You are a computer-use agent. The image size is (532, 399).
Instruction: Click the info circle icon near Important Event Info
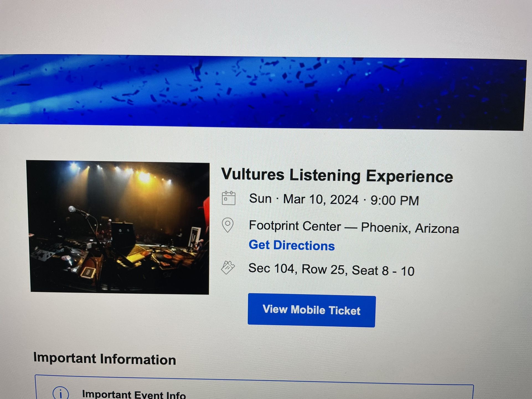tap(61, 393)
